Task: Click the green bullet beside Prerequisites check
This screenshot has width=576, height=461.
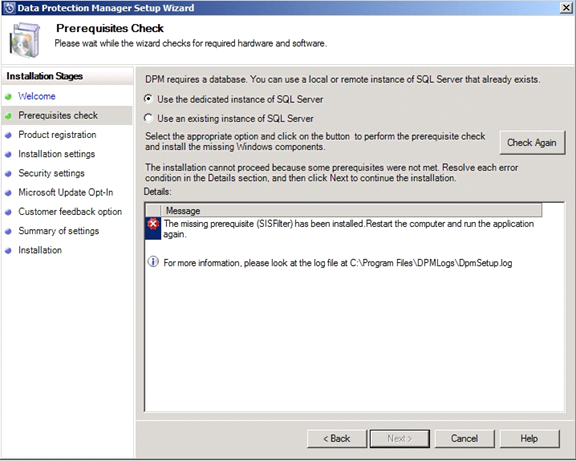Action: pos(8,116)
